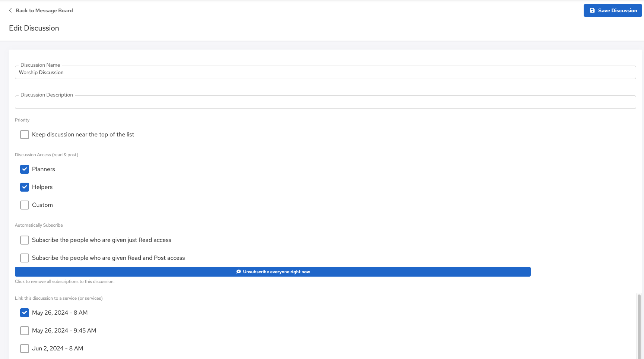Click the Planners label text

(43, 169)
